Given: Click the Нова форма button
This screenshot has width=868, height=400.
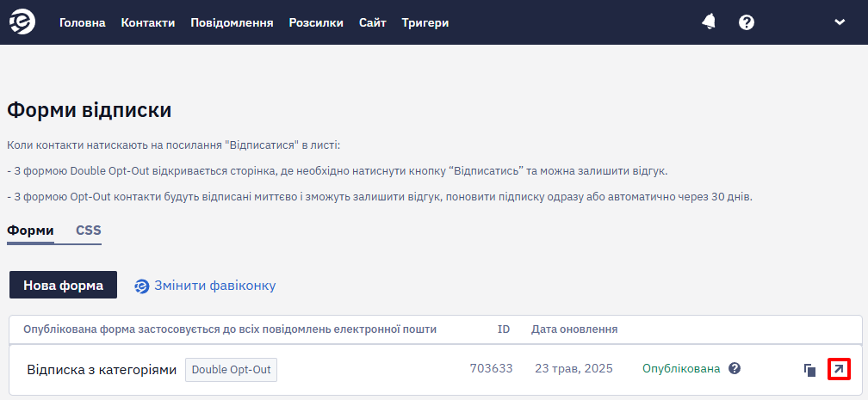Looking at the screenshot, I should tap(63, 285).
